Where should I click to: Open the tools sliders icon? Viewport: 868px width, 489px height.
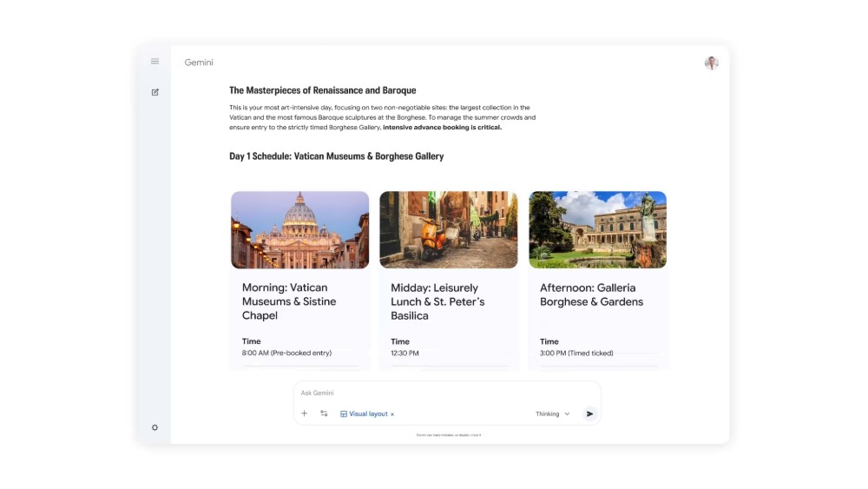tap(324, 414)
